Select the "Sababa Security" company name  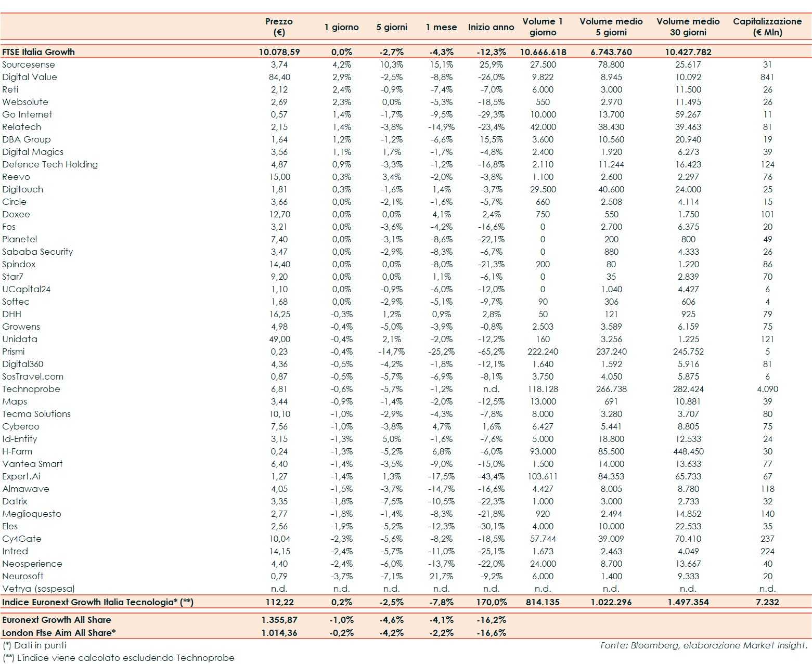tap(37, 252)
